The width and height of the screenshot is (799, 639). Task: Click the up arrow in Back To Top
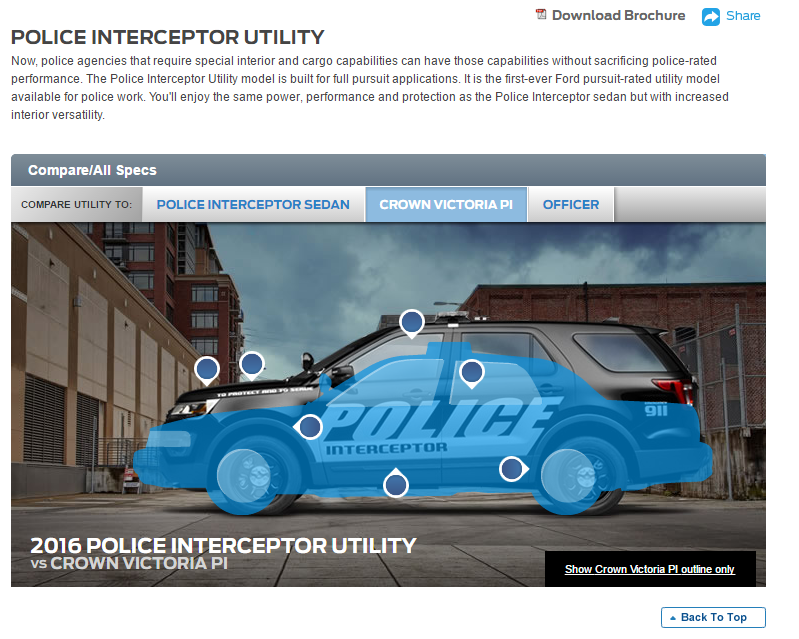[x=673, y=618]
